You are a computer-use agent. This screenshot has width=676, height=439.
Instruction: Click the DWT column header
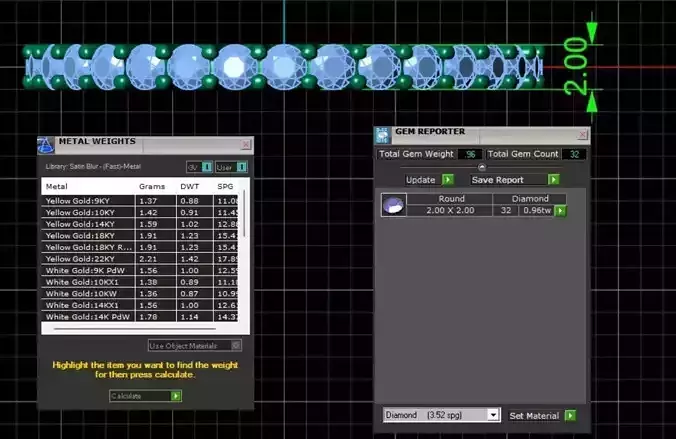[190, 186]
